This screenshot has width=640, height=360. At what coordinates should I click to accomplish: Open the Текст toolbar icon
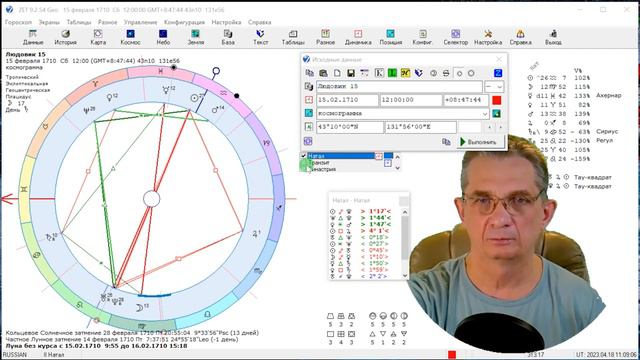[260, 37]
